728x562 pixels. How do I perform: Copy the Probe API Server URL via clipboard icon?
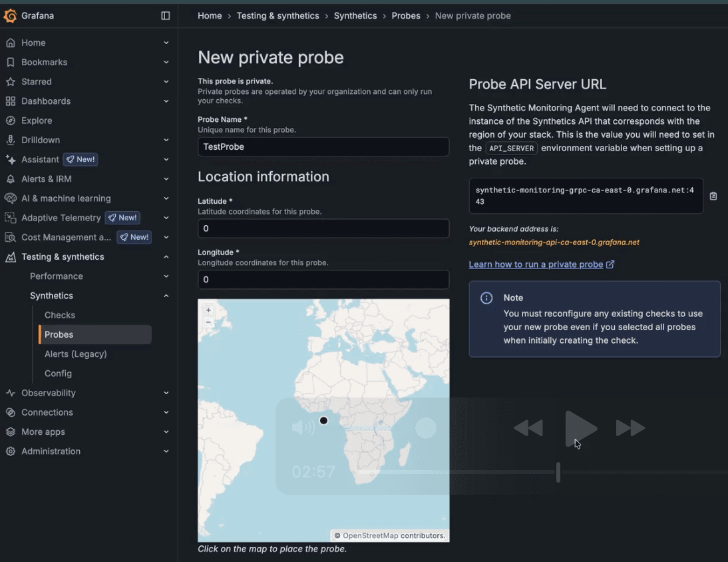coord(713,195)
